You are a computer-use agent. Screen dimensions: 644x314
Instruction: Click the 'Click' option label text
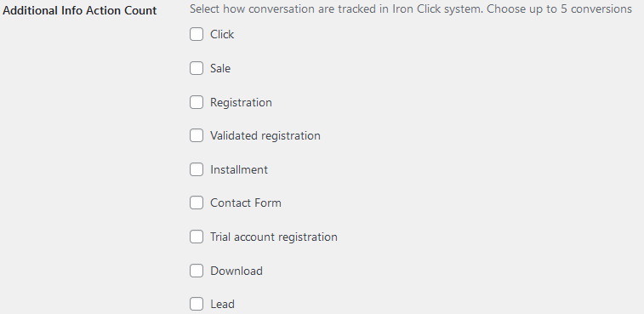(x=222, y=35)
